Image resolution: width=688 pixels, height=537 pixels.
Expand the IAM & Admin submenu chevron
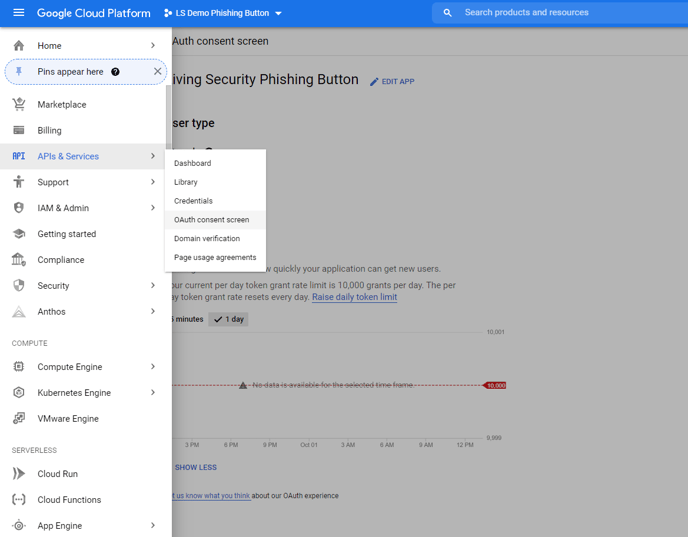[x=153, y=208]
